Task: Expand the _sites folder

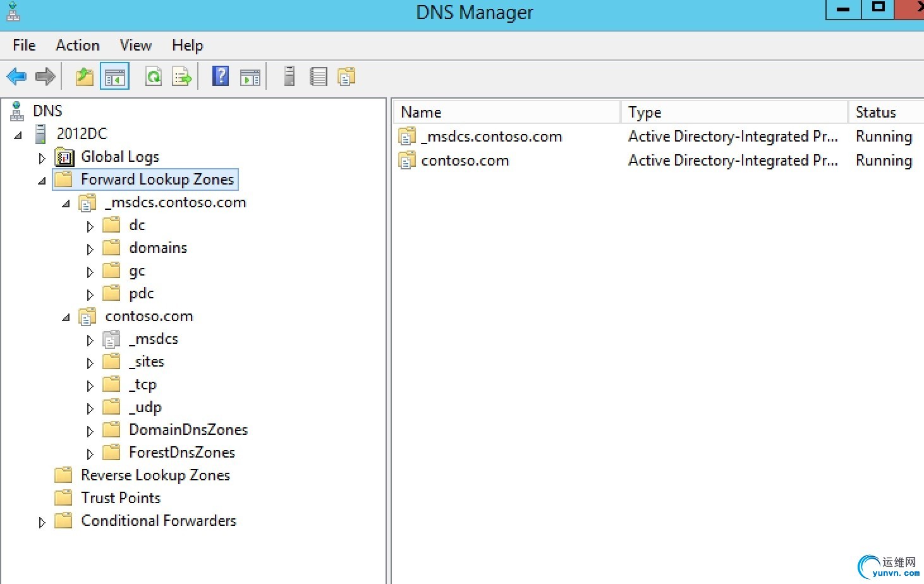Action: click(90, 363)
